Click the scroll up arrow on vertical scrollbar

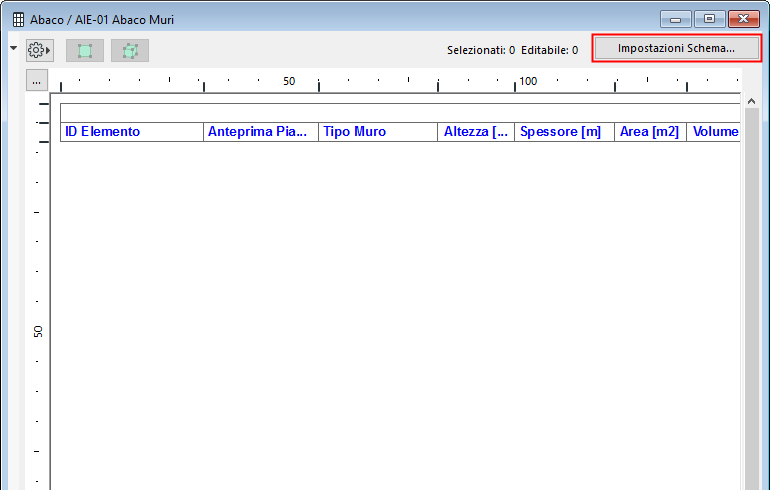tap(751, 101)
